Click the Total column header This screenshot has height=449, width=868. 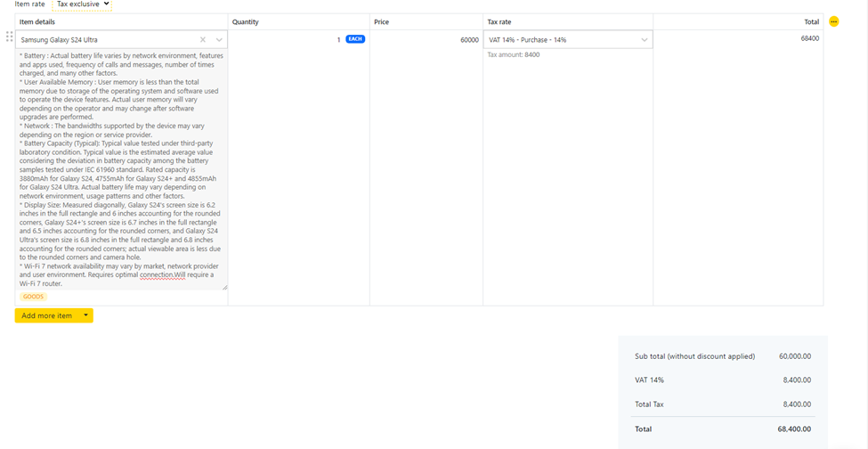point(811,21)
